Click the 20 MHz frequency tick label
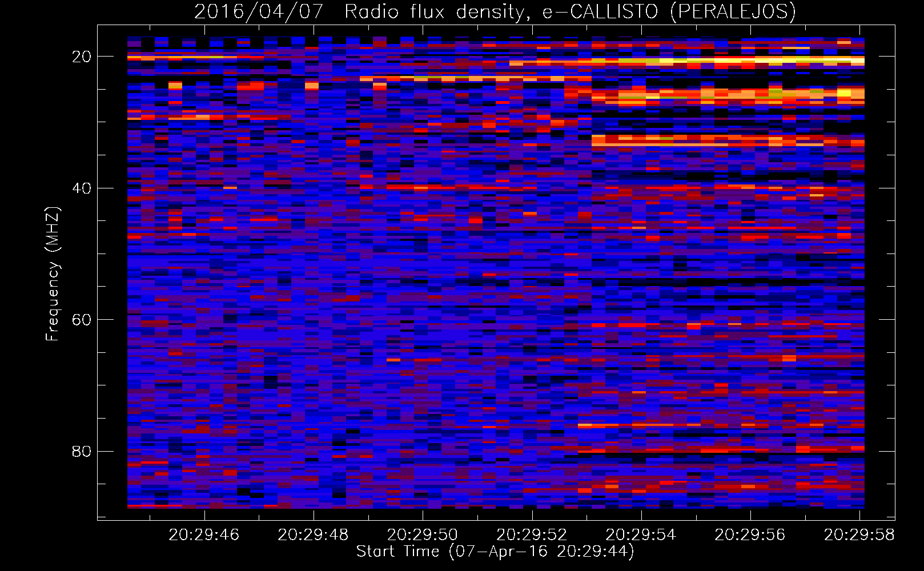 click(x=82, y=57)
